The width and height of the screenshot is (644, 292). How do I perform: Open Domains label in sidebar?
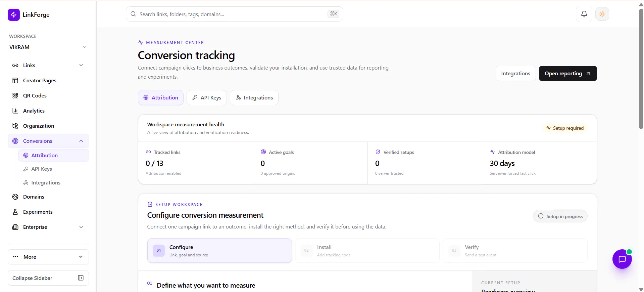point(34,197)
